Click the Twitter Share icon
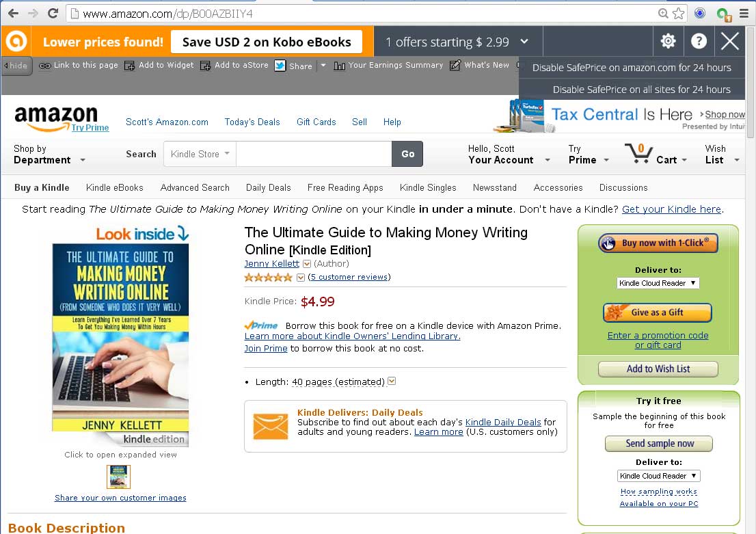 (x=280, y=66)
